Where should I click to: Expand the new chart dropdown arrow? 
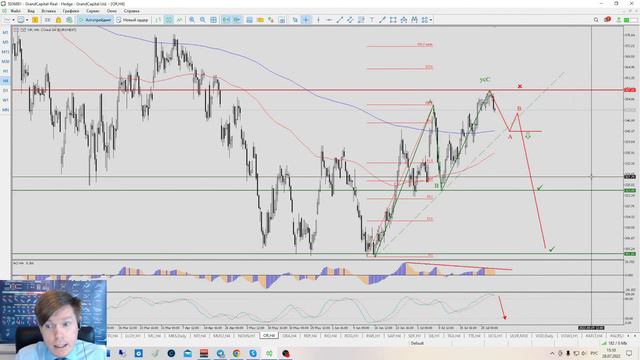tap(13, 20)
